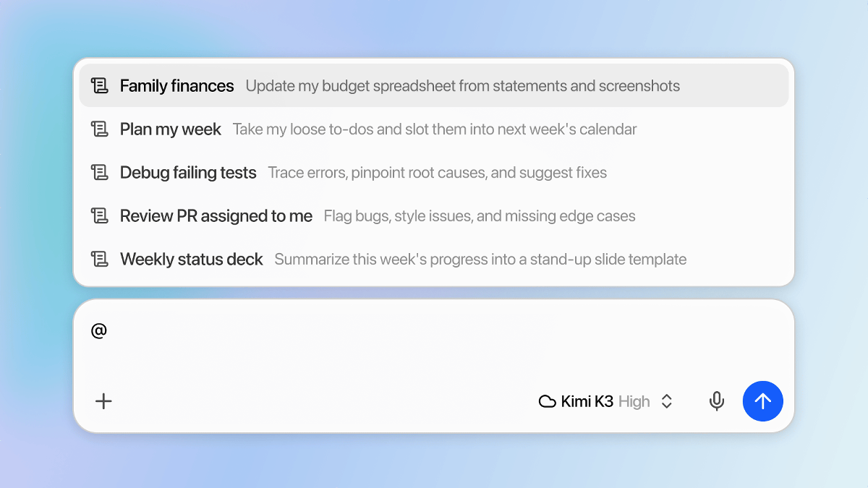
Task: Activate the microphone voice input icon
Action: point(717,401)
